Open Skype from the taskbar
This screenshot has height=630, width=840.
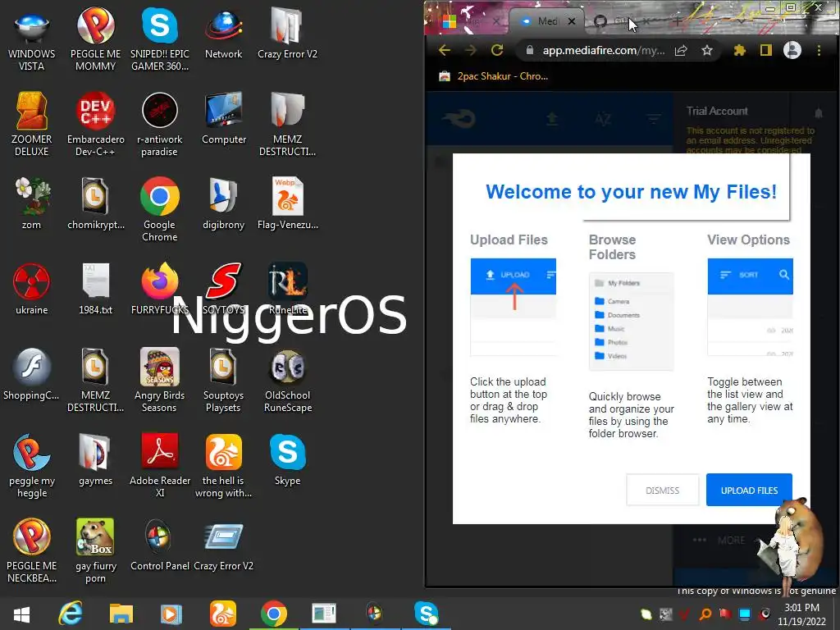pyautogui.click(x=427, y=614)
